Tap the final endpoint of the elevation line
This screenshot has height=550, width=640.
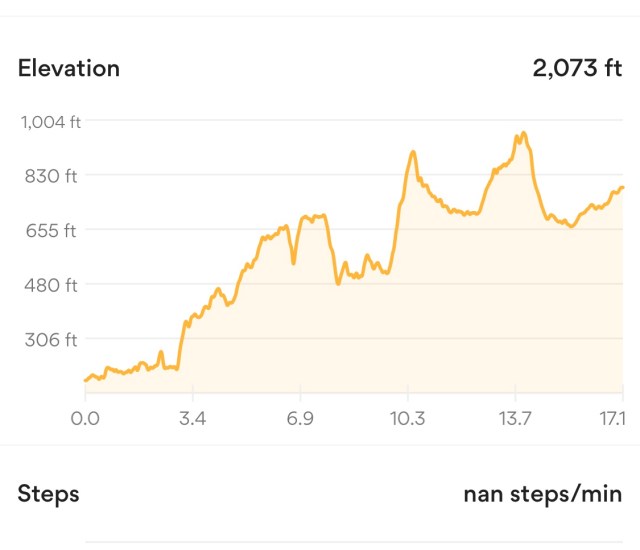tap(622, 188)
